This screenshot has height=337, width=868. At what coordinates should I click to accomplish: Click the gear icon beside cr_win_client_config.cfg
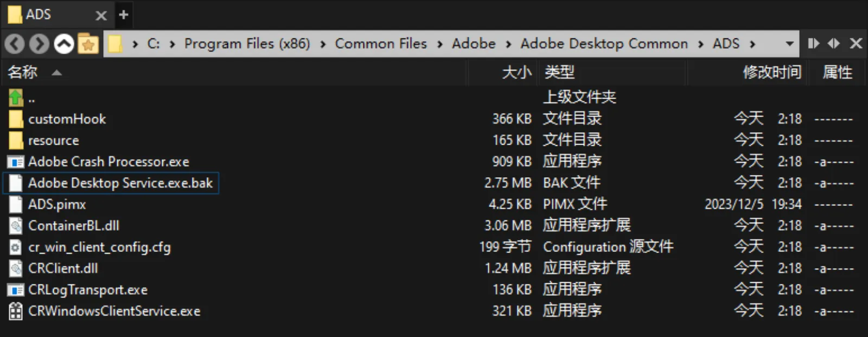(15, 247)
